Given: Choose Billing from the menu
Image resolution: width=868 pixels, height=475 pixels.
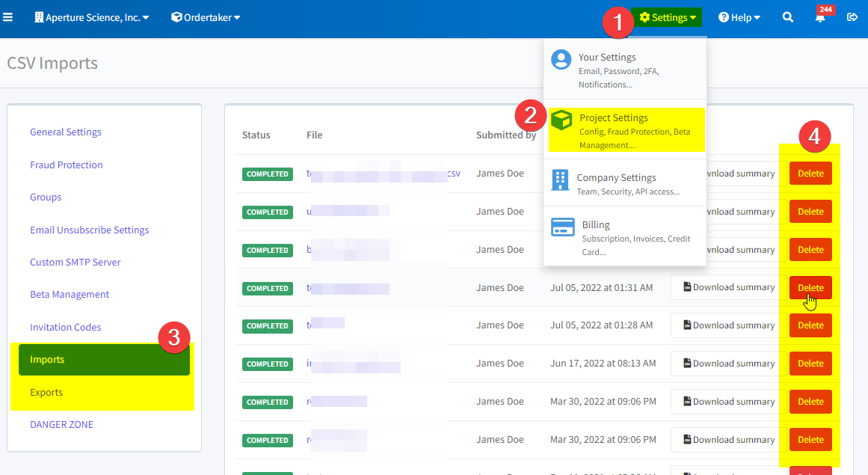Looking at the screenshot, I should (625, 237).
